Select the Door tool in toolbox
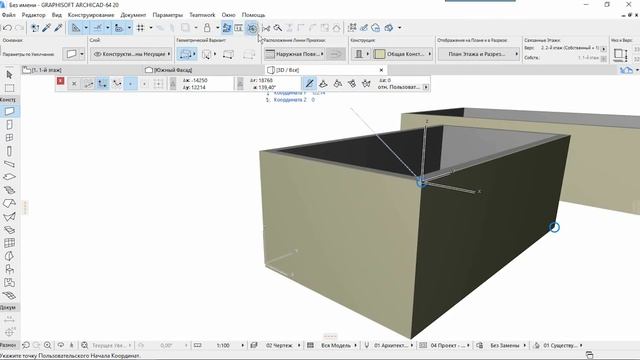This screenshot has width=640, height=360. click(x=9, y=124)
